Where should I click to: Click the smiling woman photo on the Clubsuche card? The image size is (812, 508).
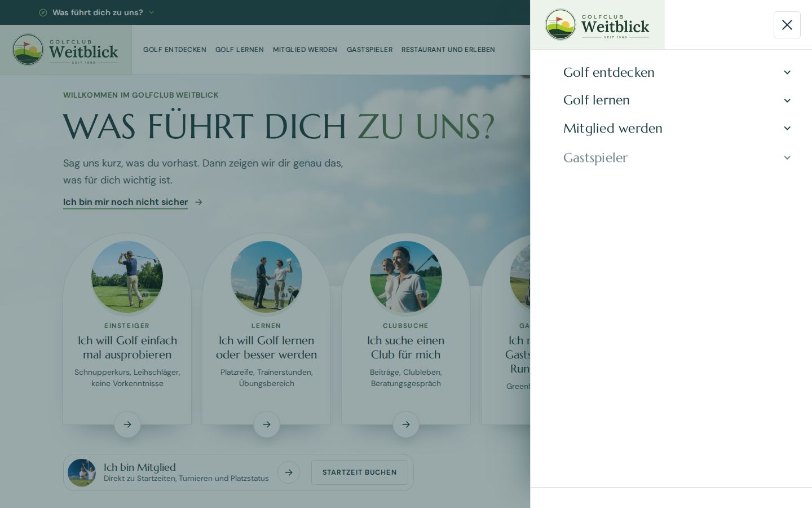click(406, 277)
